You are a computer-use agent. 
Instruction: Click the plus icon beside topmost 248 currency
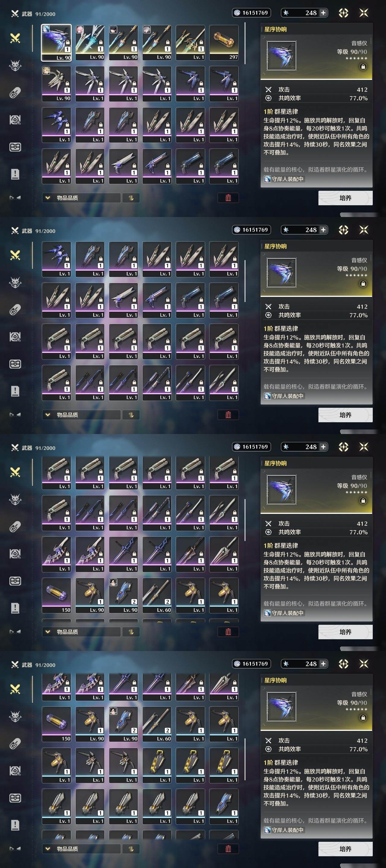323,13
